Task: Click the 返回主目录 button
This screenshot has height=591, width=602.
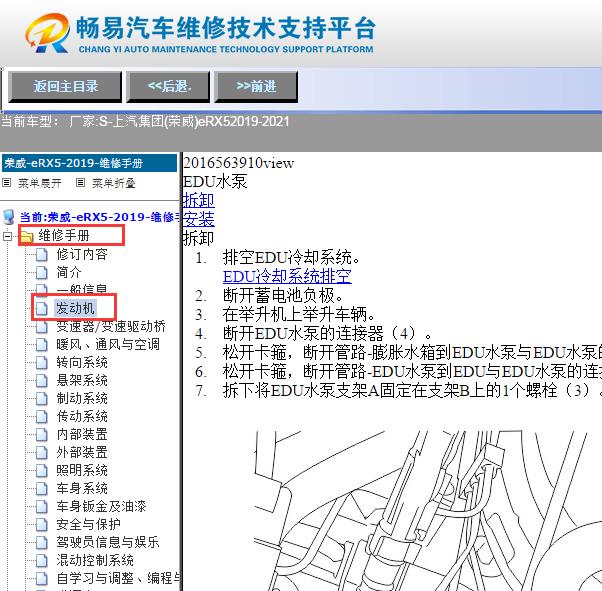Action: [x=65, y=87]
